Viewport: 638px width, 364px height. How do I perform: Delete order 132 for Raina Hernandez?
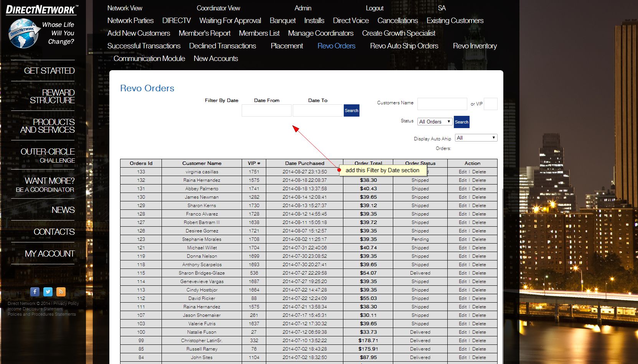[x=479, y=180]
